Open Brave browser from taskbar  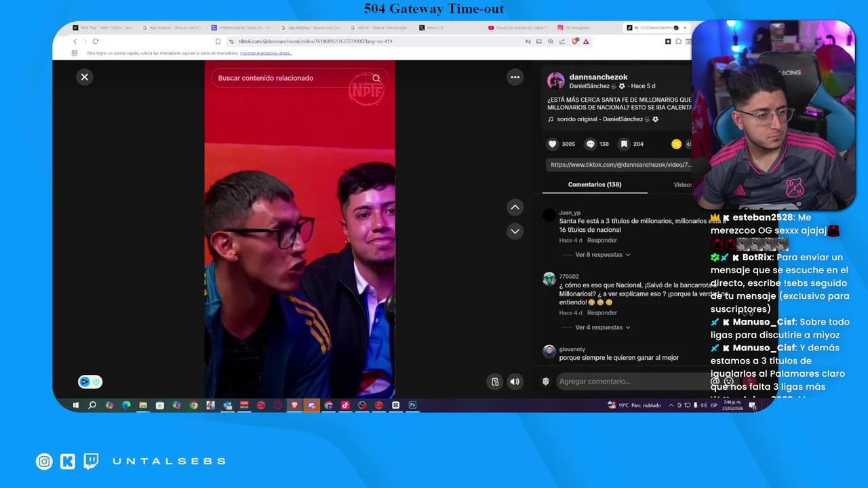point(294,405)
